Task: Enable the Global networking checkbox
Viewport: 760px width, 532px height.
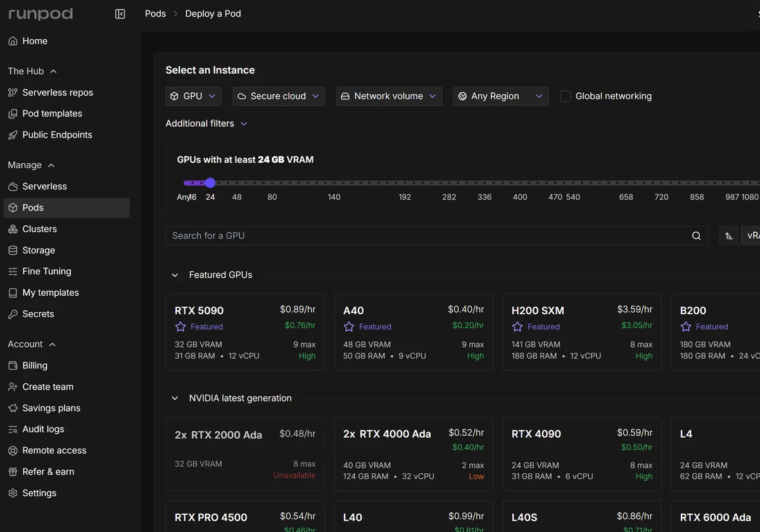Action: (566, 96)
